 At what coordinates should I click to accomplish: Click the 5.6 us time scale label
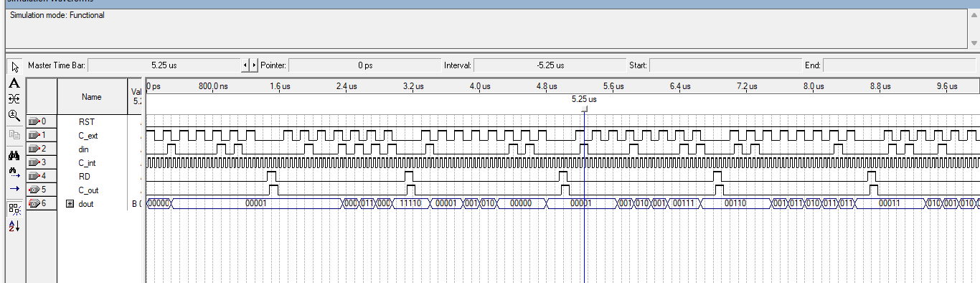613,86
